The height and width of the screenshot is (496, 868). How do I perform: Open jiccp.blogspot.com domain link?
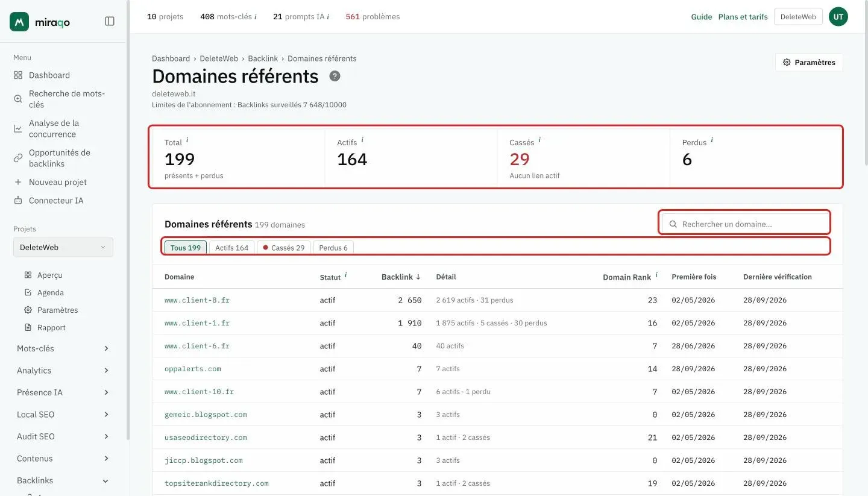coord(204,460)
